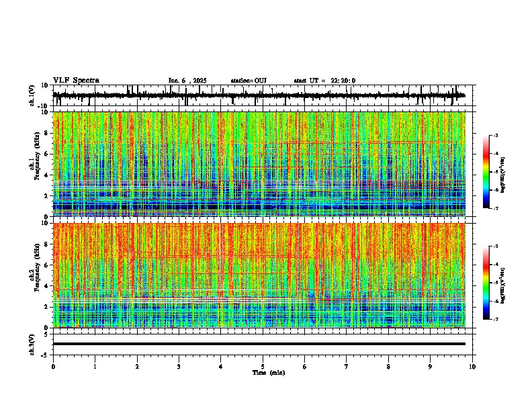Click the time axis tick label '2'
The image size is (532, 411).
[137, 367]
